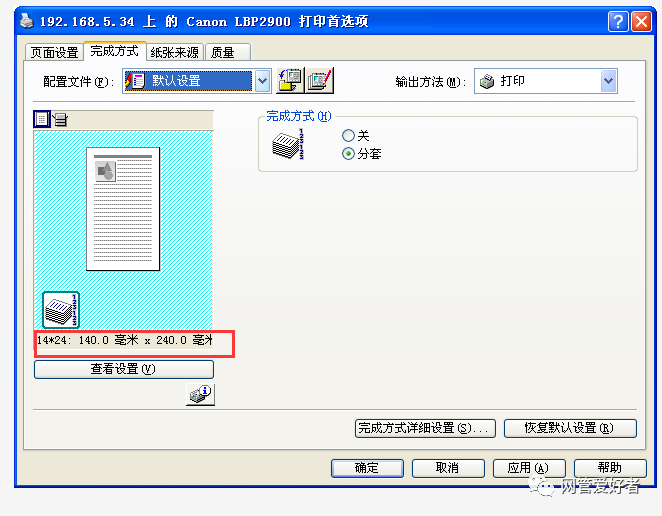The image size is (662, 516).
Task: Click the collate illustration beside radio options
Action: (x=288, y=144)
